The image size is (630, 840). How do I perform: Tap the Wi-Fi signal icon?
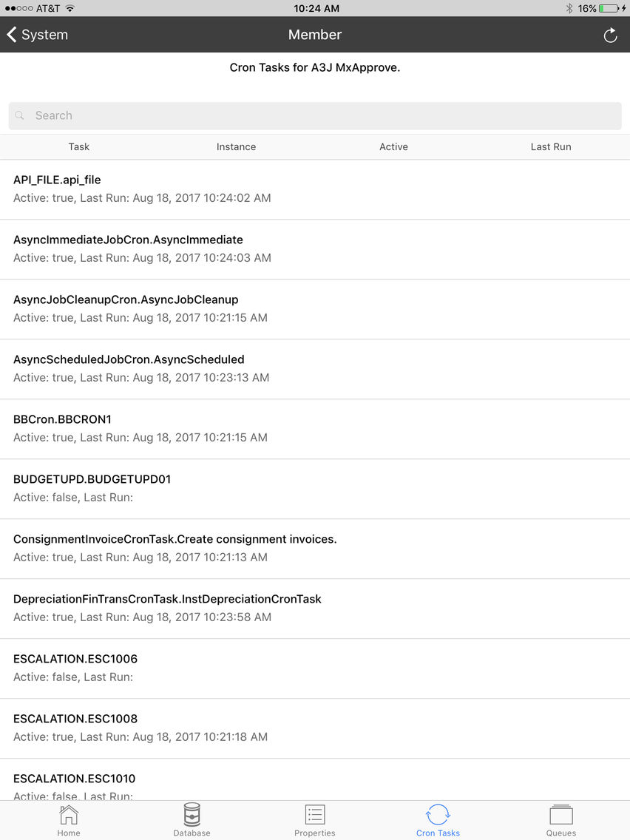coord(70,8)
